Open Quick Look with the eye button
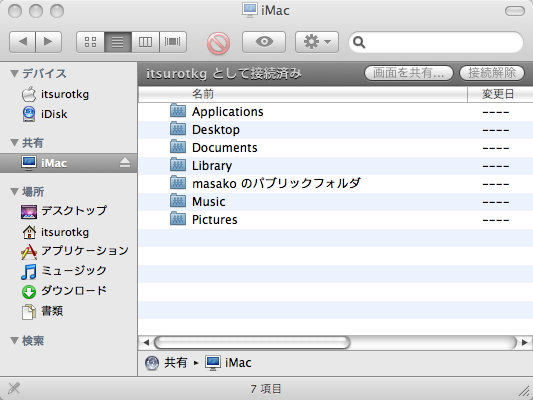The height and width of the screenshot is (400, 533). pyautogui.click(x=264, y=42)
